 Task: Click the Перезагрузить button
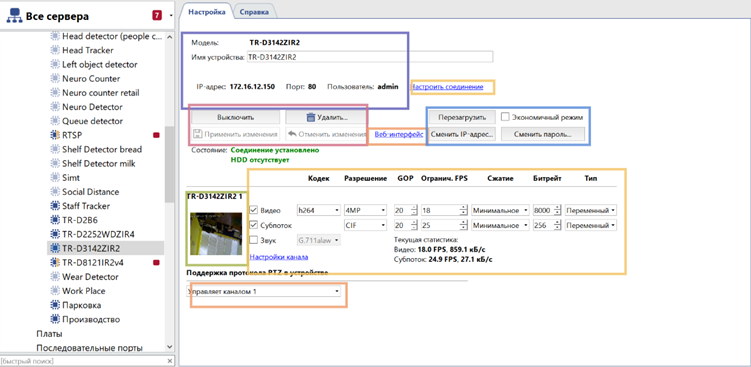pos(462,117)
